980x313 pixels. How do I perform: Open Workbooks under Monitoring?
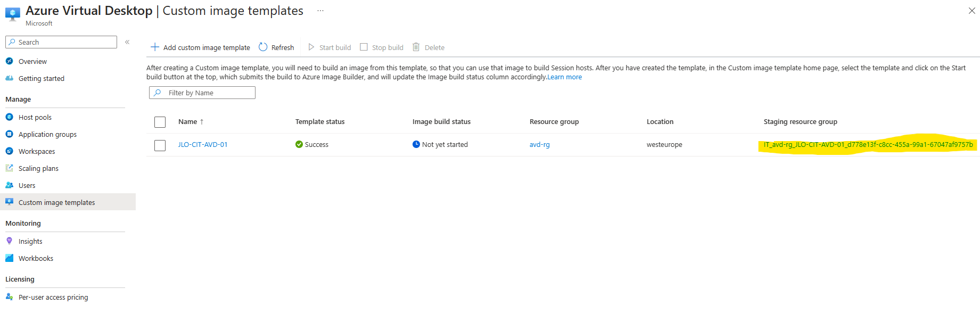click(36, 258)
